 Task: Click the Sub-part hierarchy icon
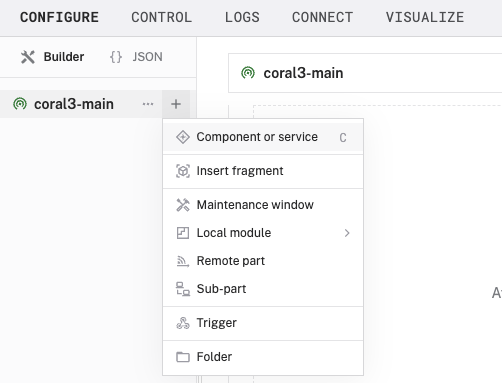[183, 289]
